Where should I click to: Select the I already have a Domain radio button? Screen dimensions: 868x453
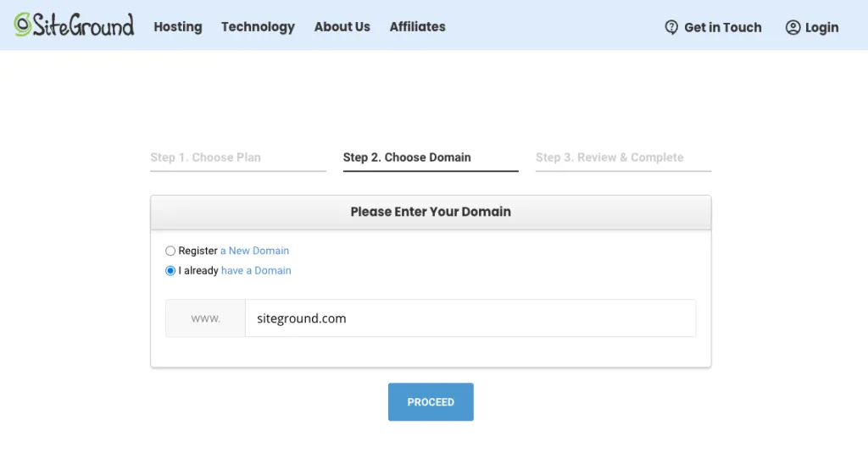(170, 271)
